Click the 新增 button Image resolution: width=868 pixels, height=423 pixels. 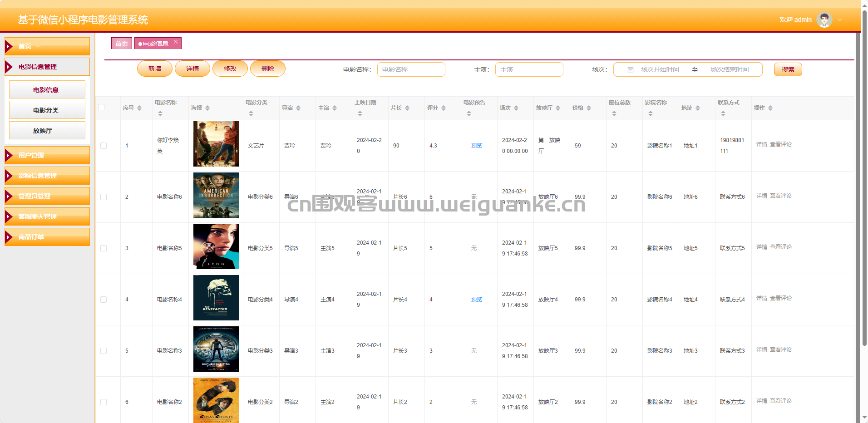(x=155, y=69)
